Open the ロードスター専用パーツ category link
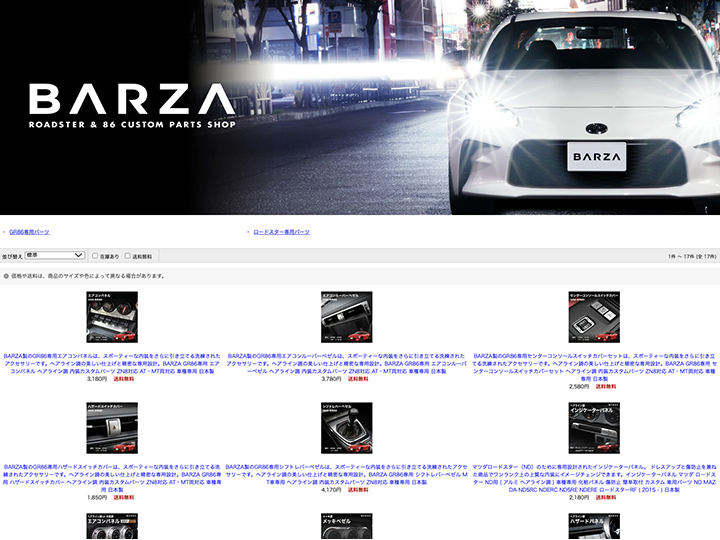This screenshot has height=540, width=720. 281,232
